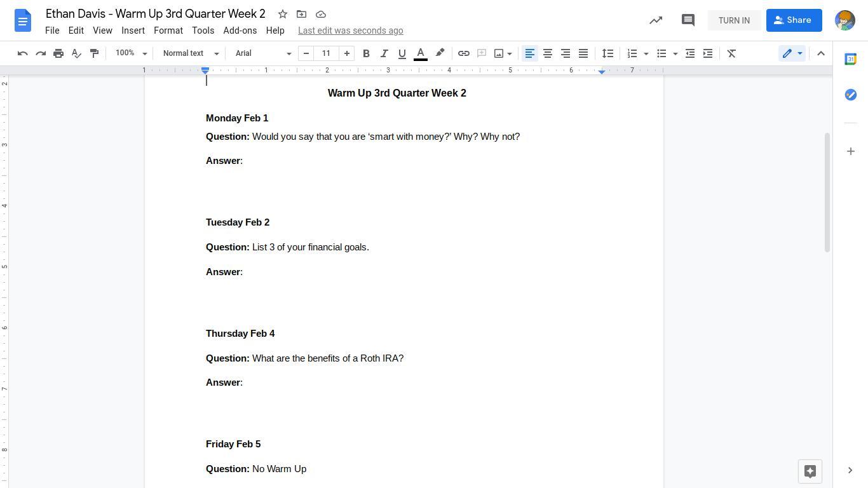Open the Explore button

tap(810, 471)
